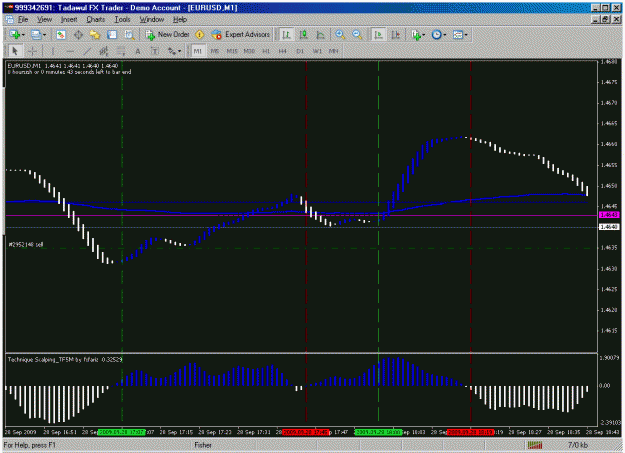Switch to the MN timeframe
This screenshot has height=453, width=625.
(x=334, y=51)
